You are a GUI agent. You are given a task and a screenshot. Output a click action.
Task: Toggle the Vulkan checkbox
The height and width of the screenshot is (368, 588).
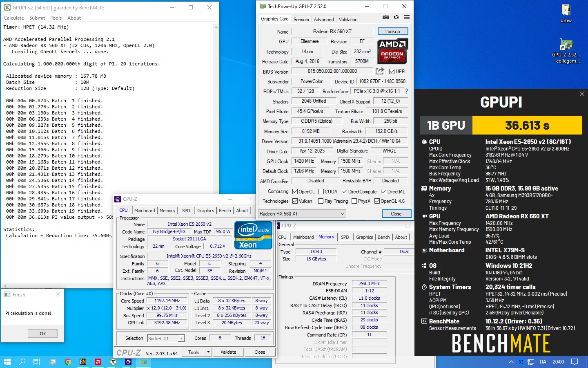pyautogui.click(x=295, y=201)
